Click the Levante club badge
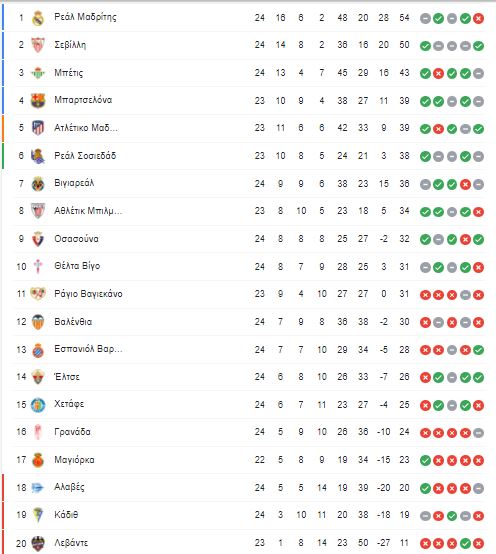Screen dimensions: 496x554 pos(38,543)
